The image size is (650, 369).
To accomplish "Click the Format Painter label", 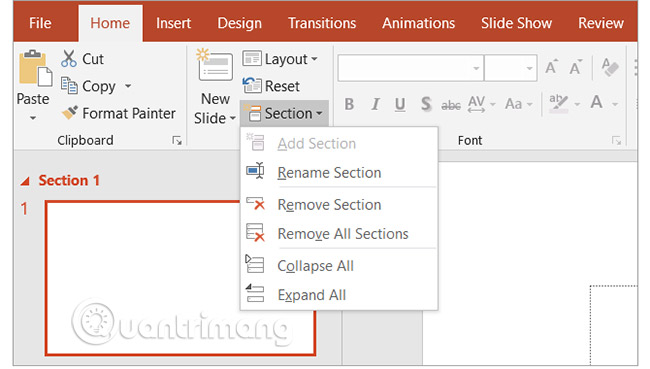I will [x=129, y=113].
